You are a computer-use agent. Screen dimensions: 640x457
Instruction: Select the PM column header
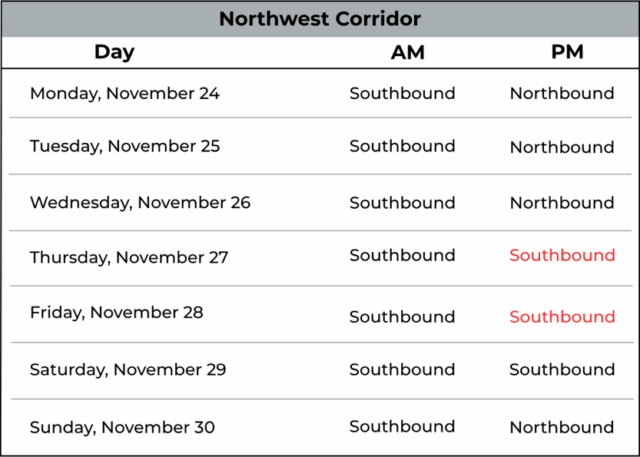(x=567, y=53)
